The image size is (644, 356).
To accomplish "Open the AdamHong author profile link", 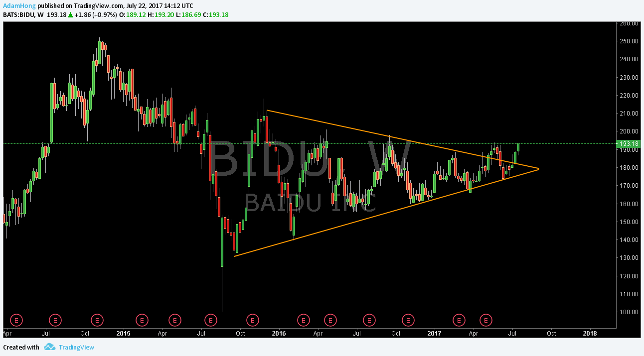I will pos(18,6).
